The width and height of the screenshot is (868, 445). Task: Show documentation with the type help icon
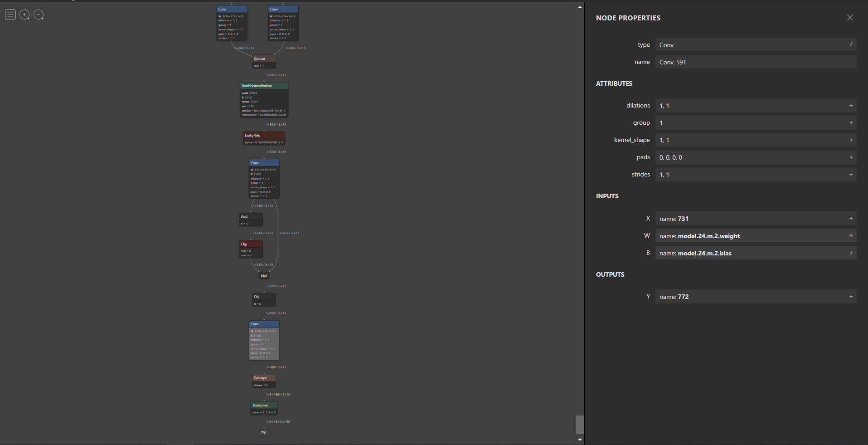851,44
